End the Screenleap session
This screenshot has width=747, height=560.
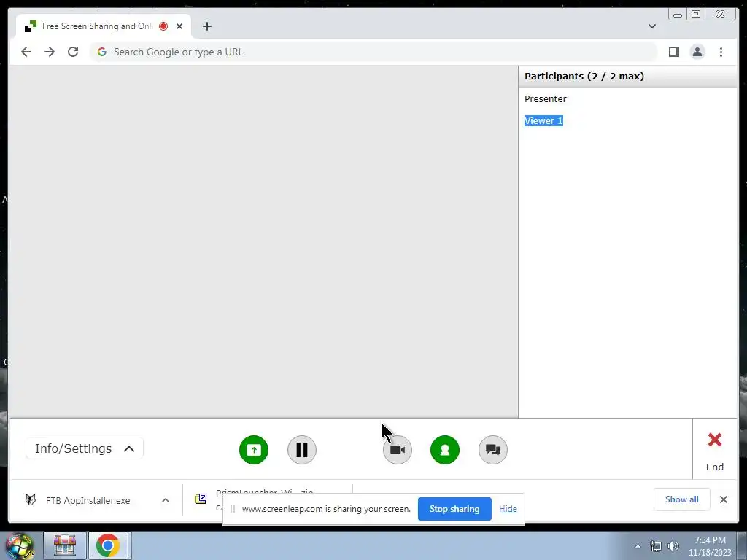pyautogui.click(x=715, y=451)
